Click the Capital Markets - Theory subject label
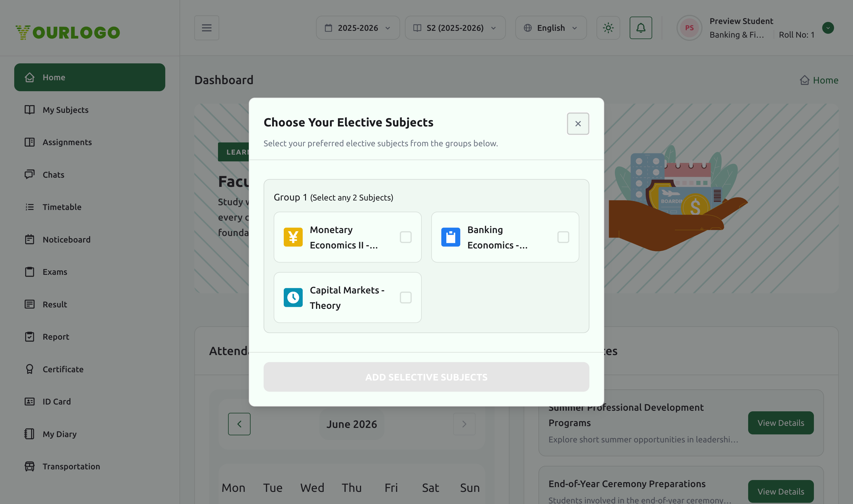Viewport: 853px width, 504px height. (x=347, y=298)
